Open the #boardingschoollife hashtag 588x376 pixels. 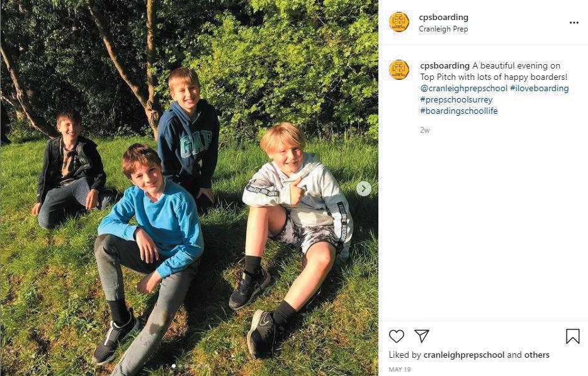pyautogui.click(x=458, y=111)
